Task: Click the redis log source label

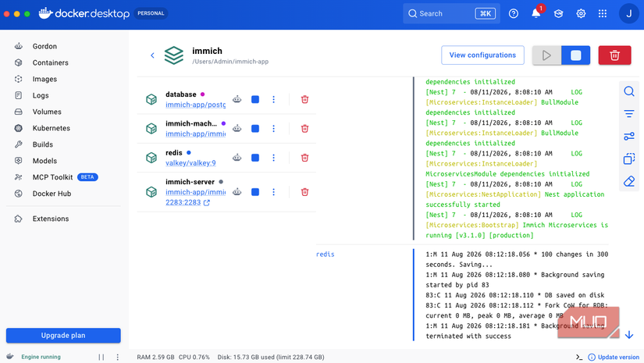Action: 326,254
